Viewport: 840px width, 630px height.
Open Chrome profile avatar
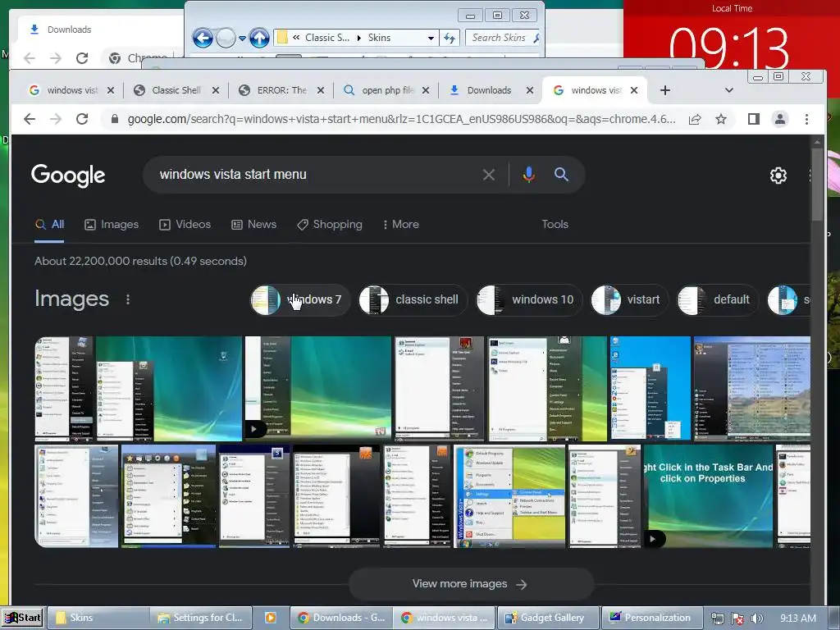780,119
